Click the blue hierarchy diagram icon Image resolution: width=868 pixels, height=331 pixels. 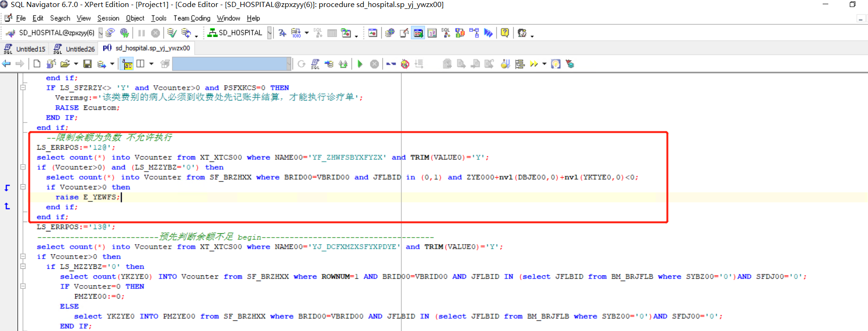tap(474, 33)
